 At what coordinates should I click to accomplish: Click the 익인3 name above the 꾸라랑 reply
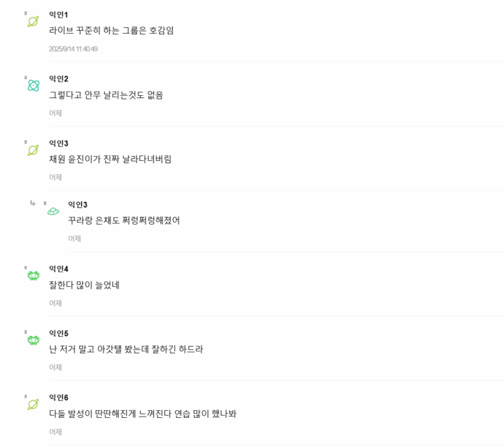pos(77,204)
